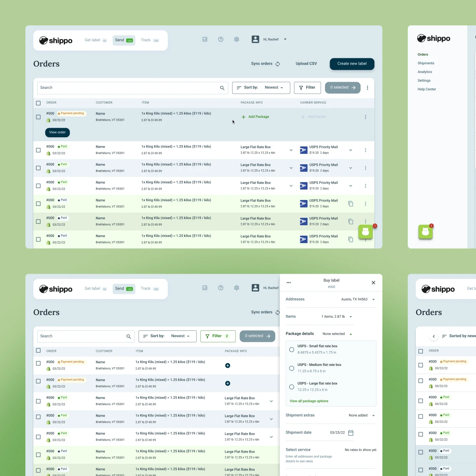Open row kebab menu of top-left Payment pending order
Viewport: 476px width, 476px height.
click(x=365, y=117)
